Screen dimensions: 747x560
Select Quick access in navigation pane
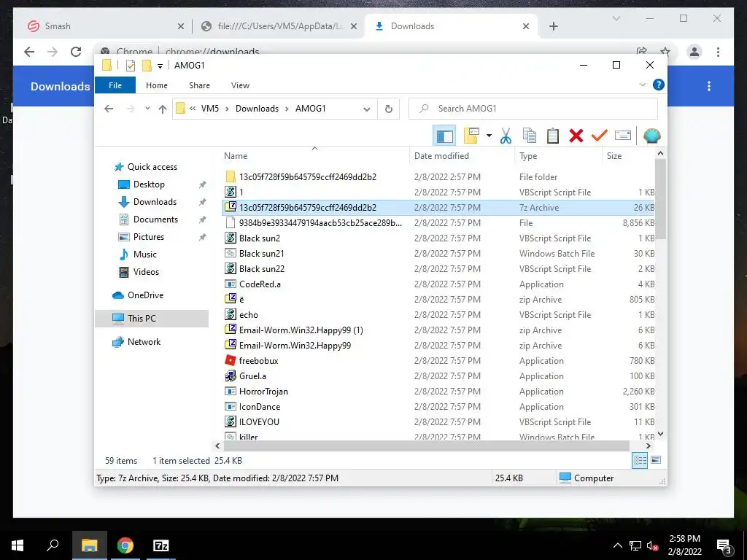(152, 167)
